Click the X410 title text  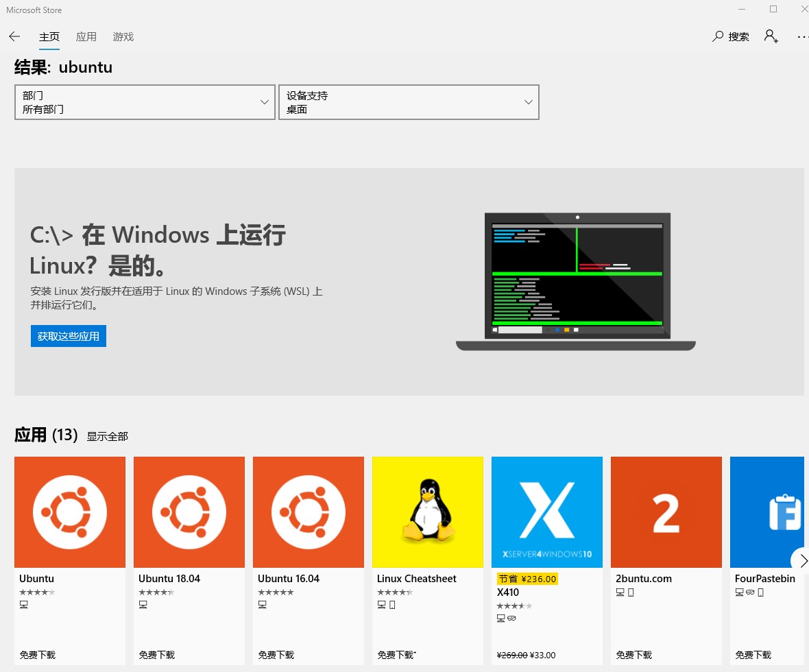click(508, 592)
